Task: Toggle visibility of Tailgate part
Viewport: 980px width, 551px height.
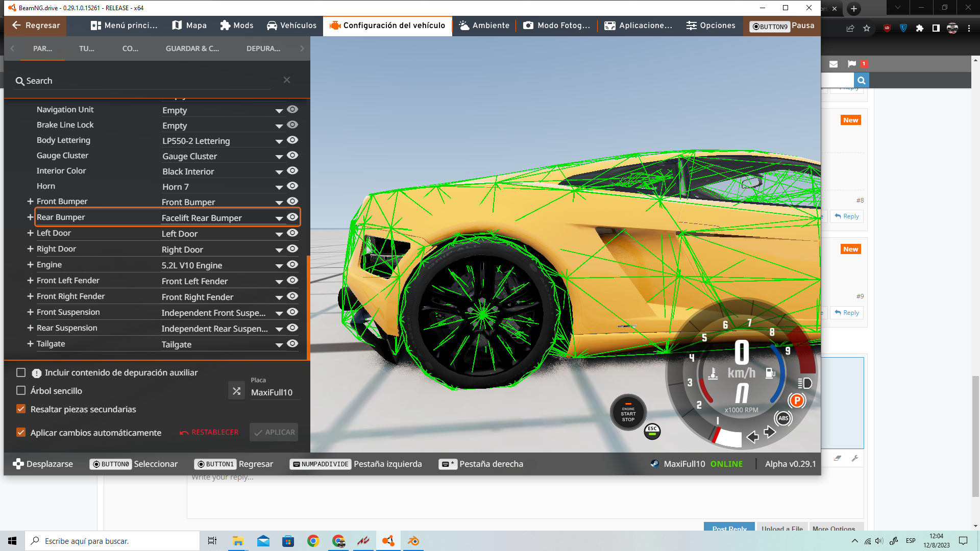Action: pos(292,344)
